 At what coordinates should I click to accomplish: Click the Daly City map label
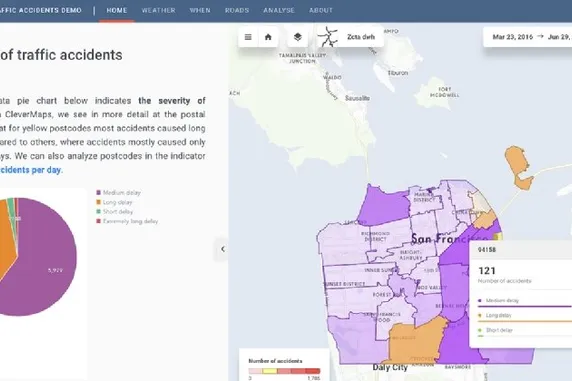pyautogui.click(x=390, y=367)
